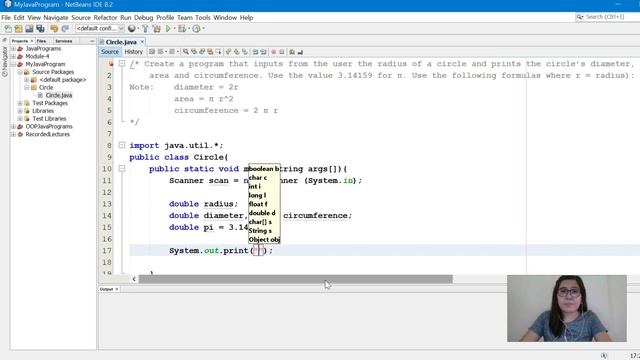The height and width of the screenshot is (360, 640).
Task: Open the Edit menu
Action: pos(19,18)
